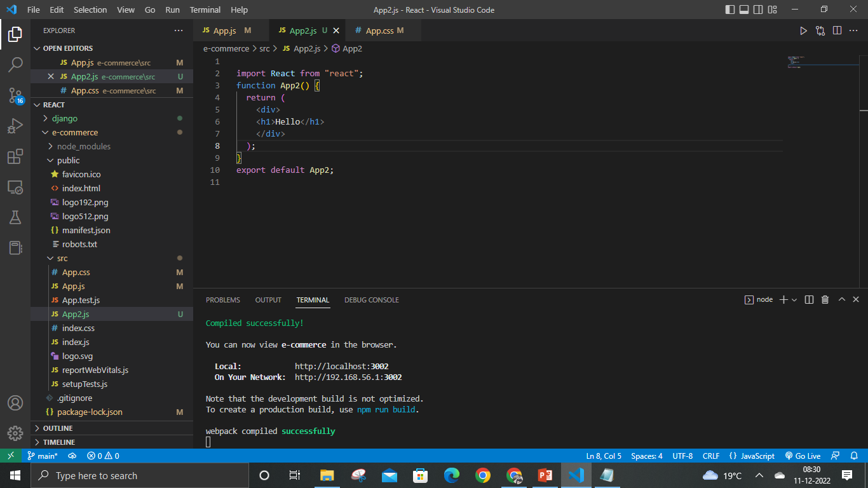Click the editor minimap
Viewport: 868px width, 488px height.
pyautogui.click(x=823, y=62)
